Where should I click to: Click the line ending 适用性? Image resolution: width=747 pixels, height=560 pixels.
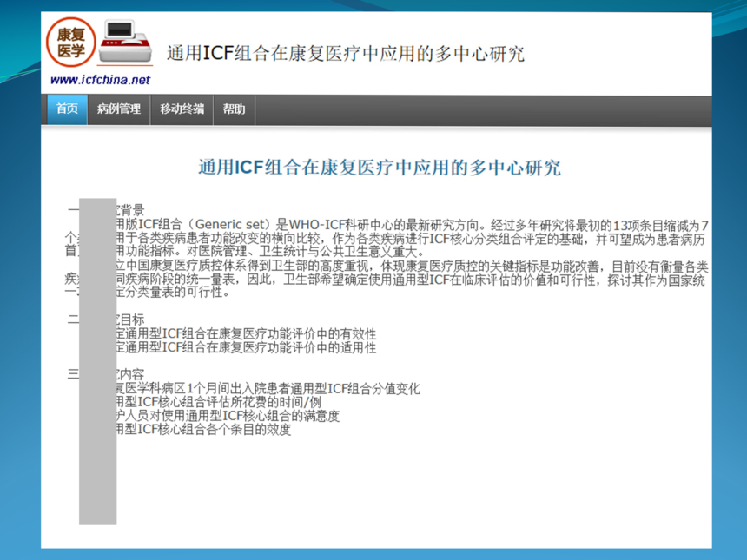(246, 347)
